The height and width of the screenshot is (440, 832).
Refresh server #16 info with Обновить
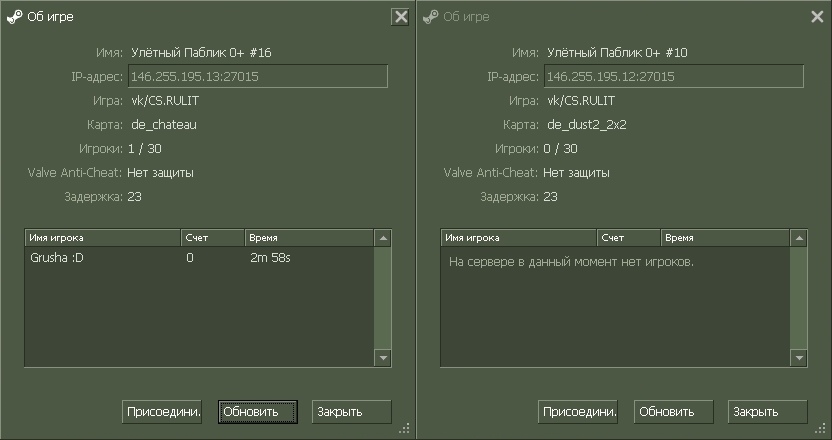257,411
